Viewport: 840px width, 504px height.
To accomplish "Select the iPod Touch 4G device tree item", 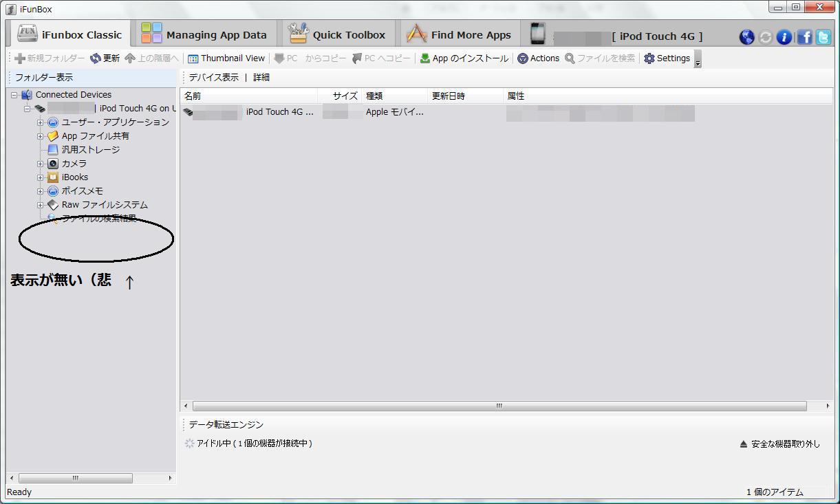I will point(111,109).
